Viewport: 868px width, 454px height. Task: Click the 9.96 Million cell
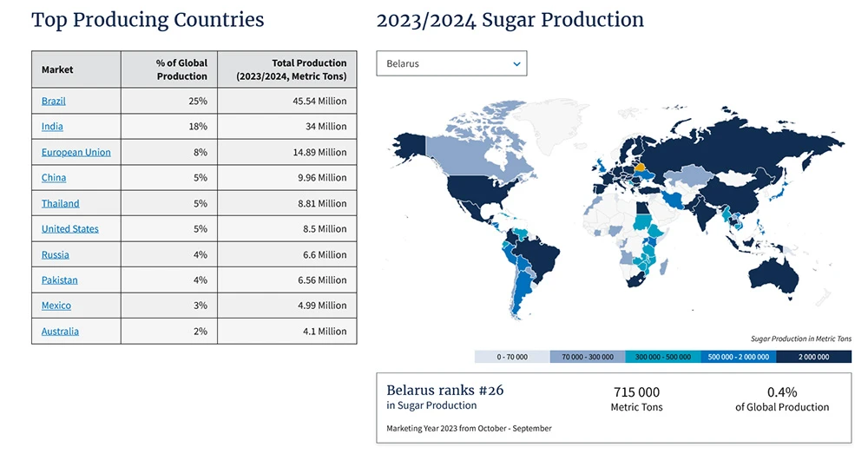tap(286, 177)
